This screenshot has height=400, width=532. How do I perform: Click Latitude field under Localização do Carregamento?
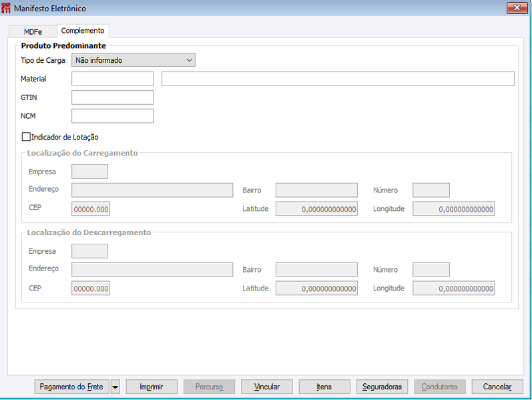click(316, 209)
